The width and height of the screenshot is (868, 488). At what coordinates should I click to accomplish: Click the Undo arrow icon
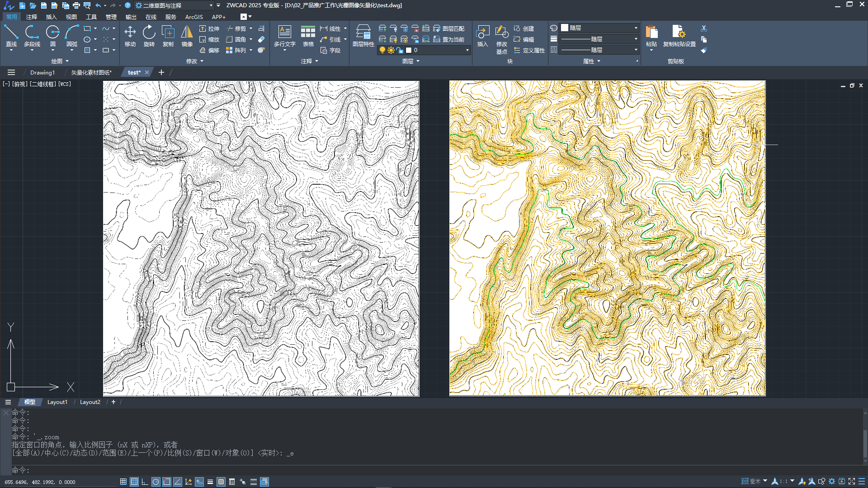[98, 5]
